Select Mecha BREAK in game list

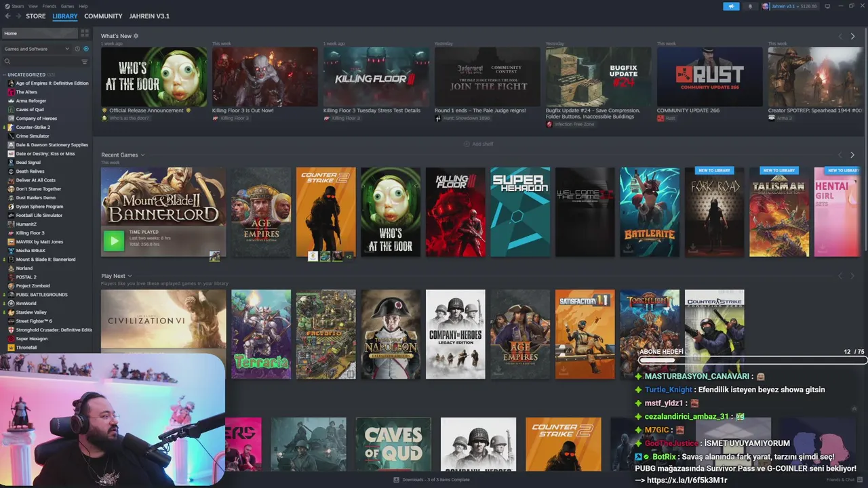(x=31, y=251)
